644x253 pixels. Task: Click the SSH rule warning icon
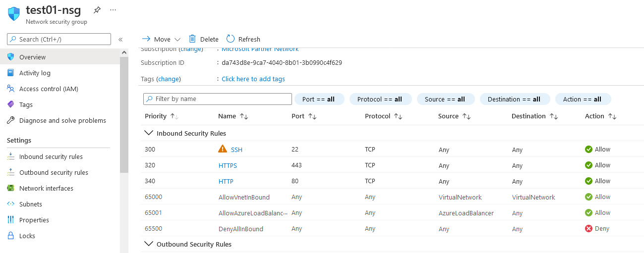[x=223, y=149]
